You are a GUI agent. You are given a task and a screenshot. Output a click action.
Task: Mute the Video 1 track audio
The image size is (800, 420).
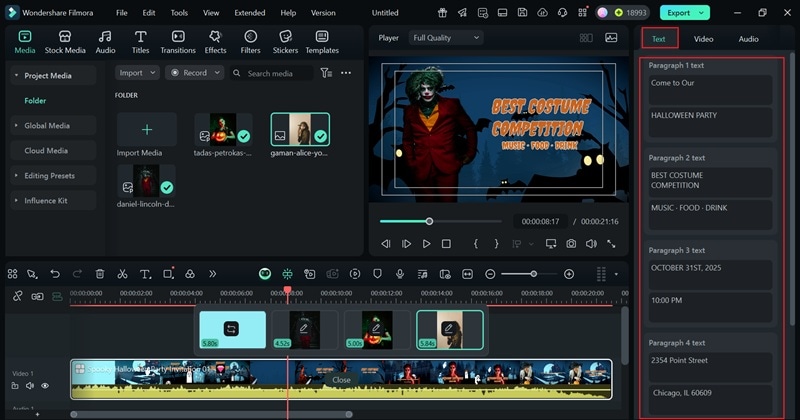(x=30, y=386)
